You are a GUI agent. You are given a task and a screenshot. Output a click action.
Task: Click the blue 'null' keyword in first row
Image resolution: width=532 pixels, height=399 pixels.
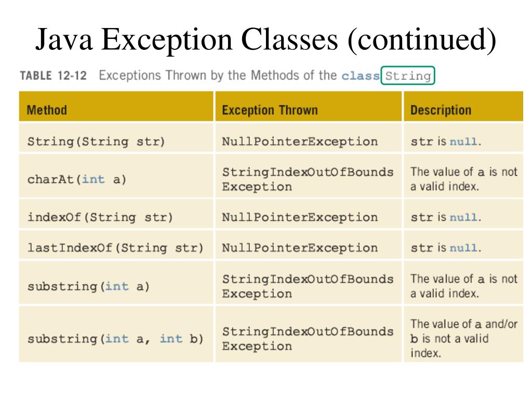coord(463,141)
